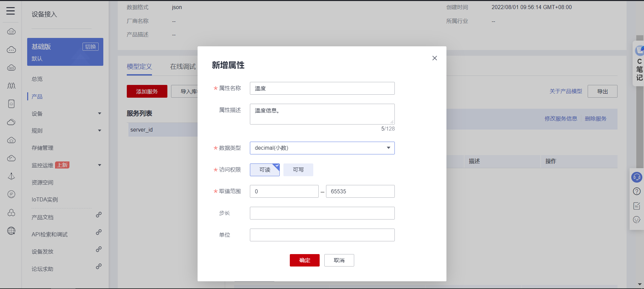Open IoTDA实例 in the sidebar
This screenshot has width=644, height=289.
pyautogui.click(x=45, y=200)
